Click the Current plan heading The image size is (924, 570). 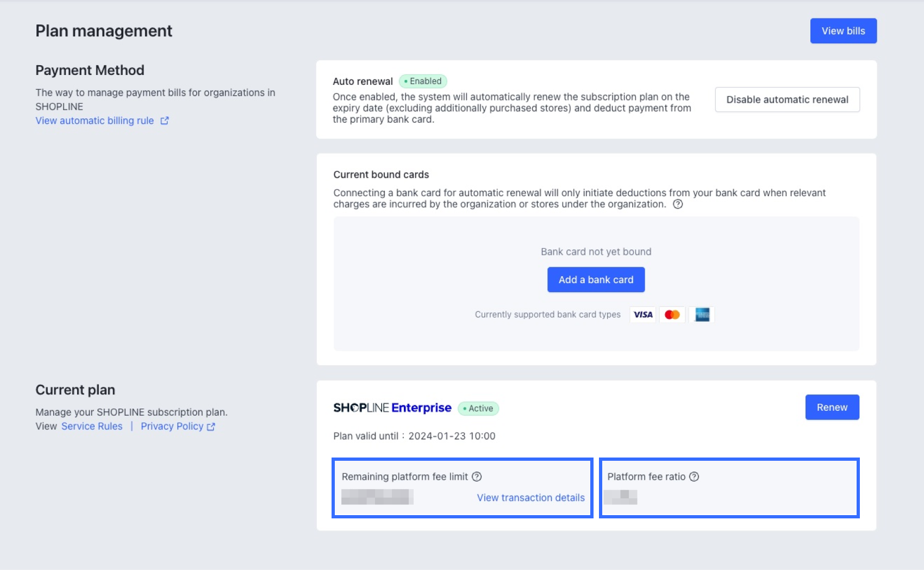pyautogui.click(x=75, y=390)
